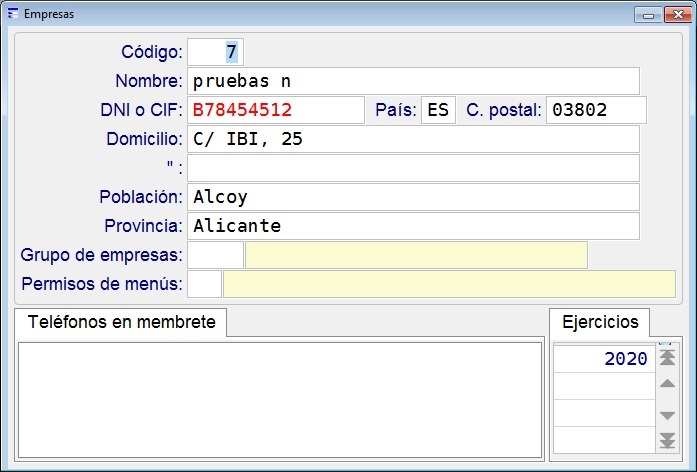Focus the Código field containing 7
The image size is (697, 472).
coord(215,52)
